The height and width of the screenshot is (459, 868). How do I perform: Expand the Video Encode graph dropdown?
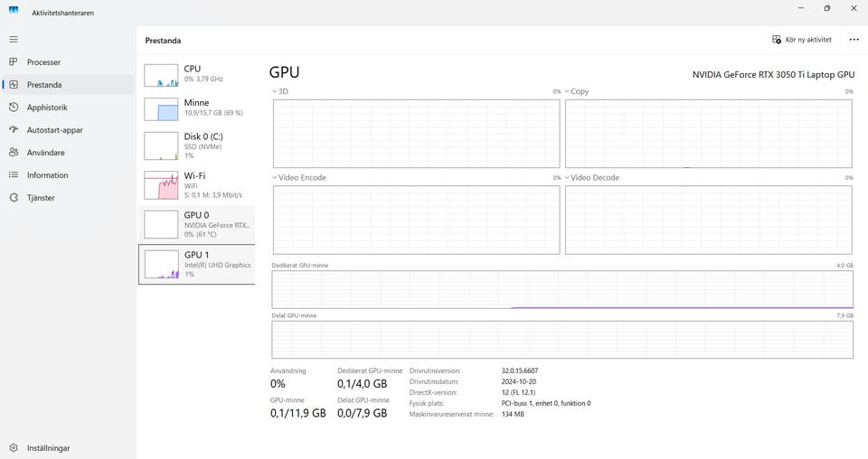[275, 178]
